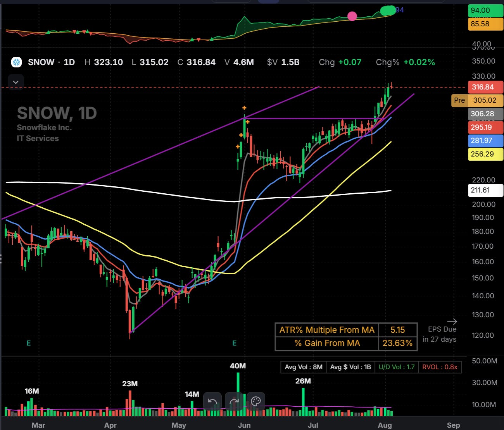The width and height of the screenshot is (504, 430).
Task: Click the 5.15 ATR multiple value
Action: click(x=398, y=330)
